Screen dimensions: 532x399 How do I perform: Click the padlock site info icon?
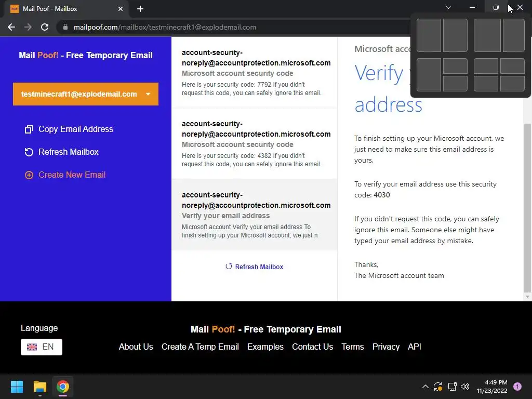(x=65, y=27)
